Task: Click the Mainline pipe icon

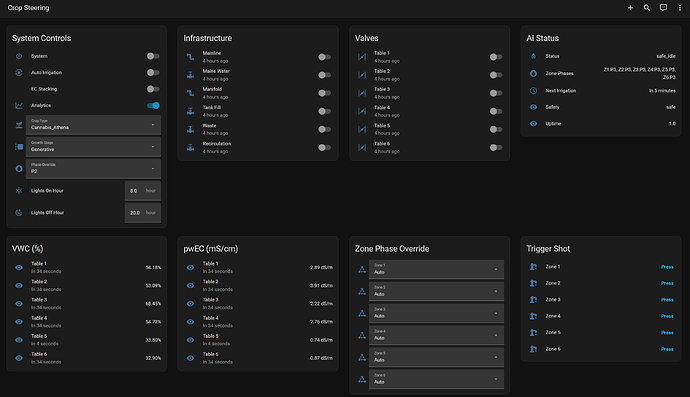Action: point(190,57)
